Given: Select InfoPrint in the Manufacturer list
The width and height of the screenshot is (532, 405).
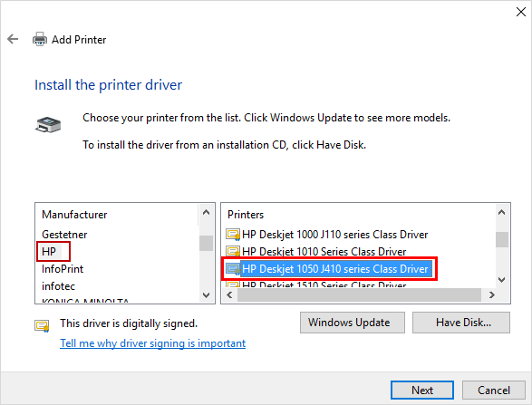Looking at the screenshot, I should [63, 269].
